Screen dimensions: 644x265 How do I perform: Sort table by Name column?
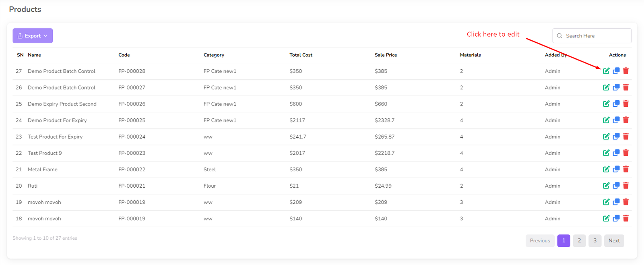tap(34, 55)
